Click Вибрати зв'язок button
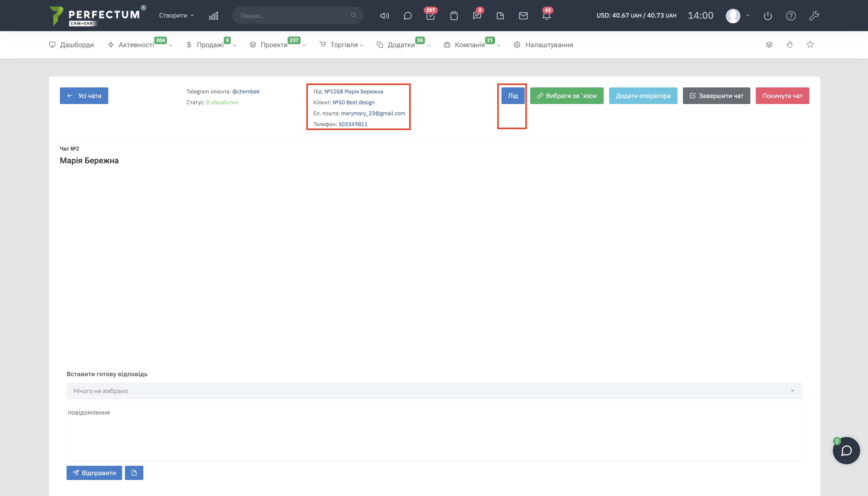This screenshot has width=868, height=496. click(x=567, y=96)
